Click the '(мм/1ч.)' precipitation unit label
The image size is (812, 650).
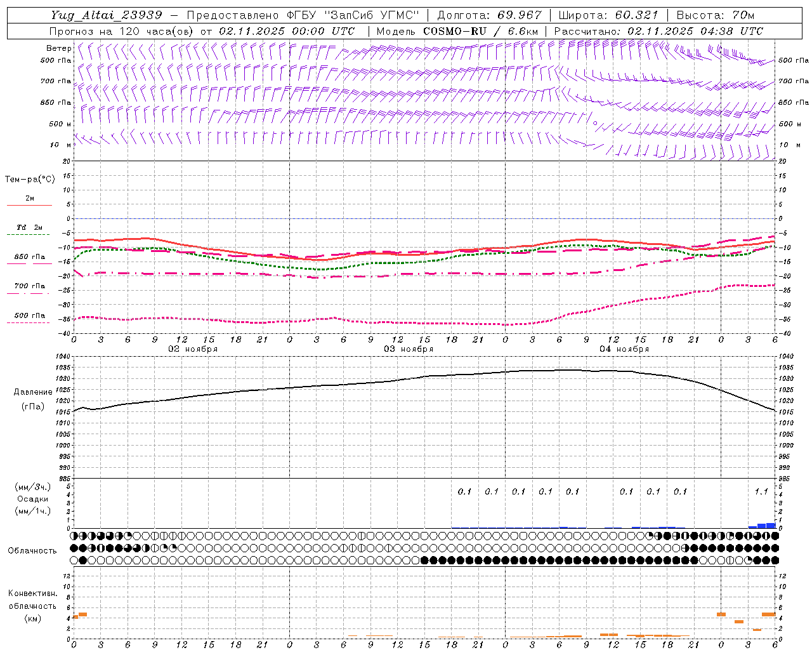[x=32, y=511]
